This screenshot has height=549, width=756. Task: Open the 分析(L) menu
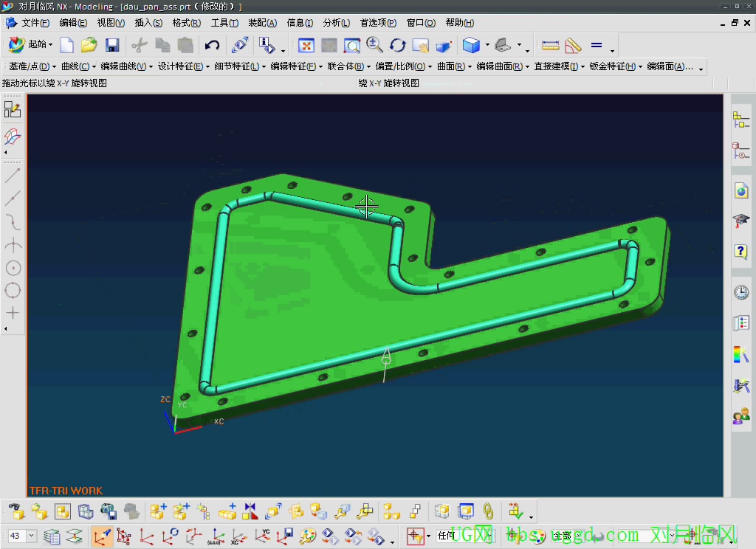click(x=336, y=23)
